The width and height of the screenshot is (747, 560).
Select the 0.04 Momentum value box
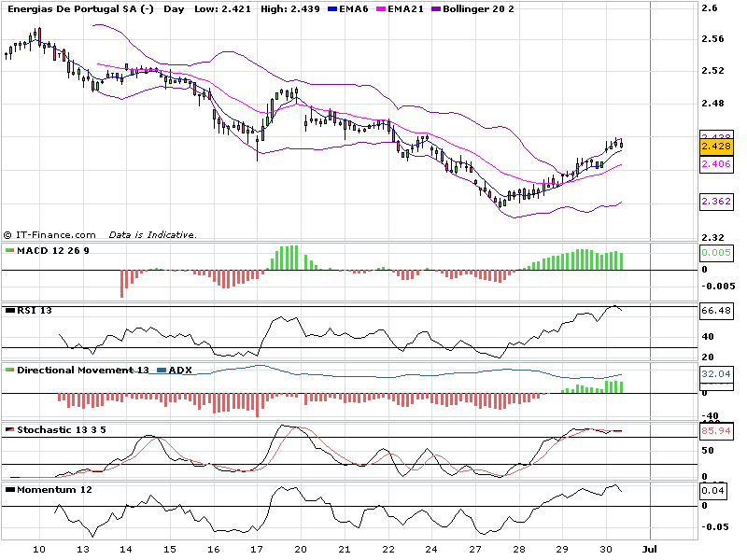tap(713, 491)
